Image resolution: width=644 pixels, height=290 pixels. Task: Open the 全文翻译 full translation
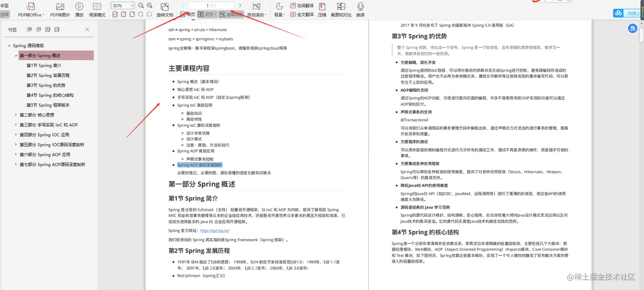(302, 14)
